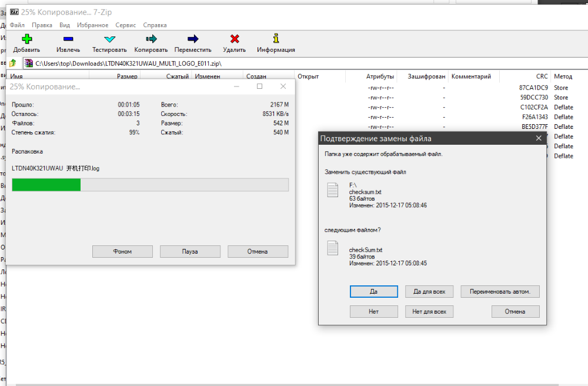588x386 pixels.
Task: Click the 7-Zip title bar icon
Action: [x=14, y=12]
